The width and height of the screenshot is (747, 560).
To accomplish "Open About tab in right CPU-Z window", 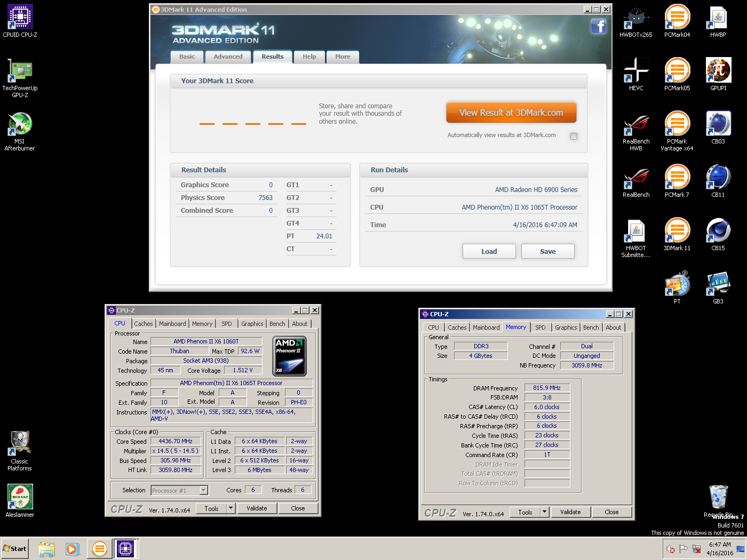I will [x=613, y=327].
